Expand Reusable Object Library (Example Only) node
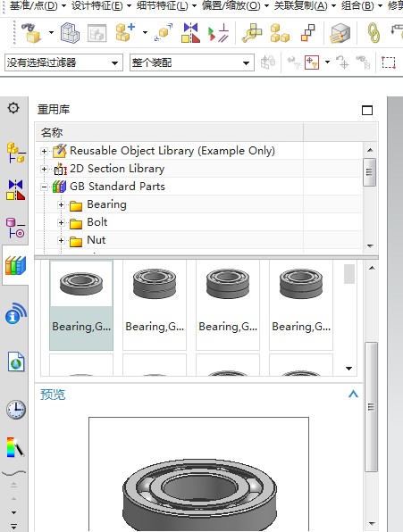The width and height of the screenshot is (403, 532). click(x=44, y=151)
